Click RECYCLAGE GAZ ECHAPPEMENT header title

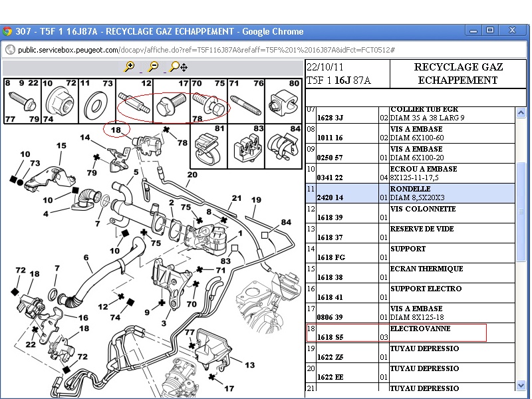pos(458,74)
